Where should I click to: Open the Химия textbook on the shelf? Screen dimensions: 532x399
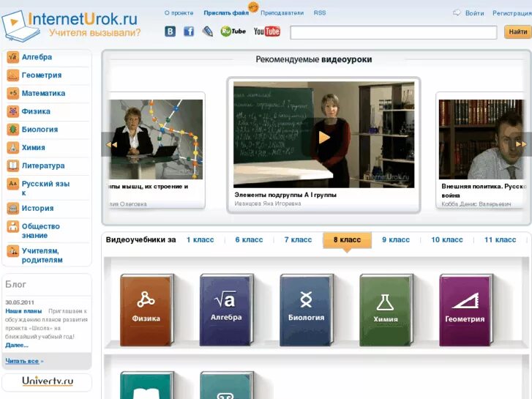point(386,310)
